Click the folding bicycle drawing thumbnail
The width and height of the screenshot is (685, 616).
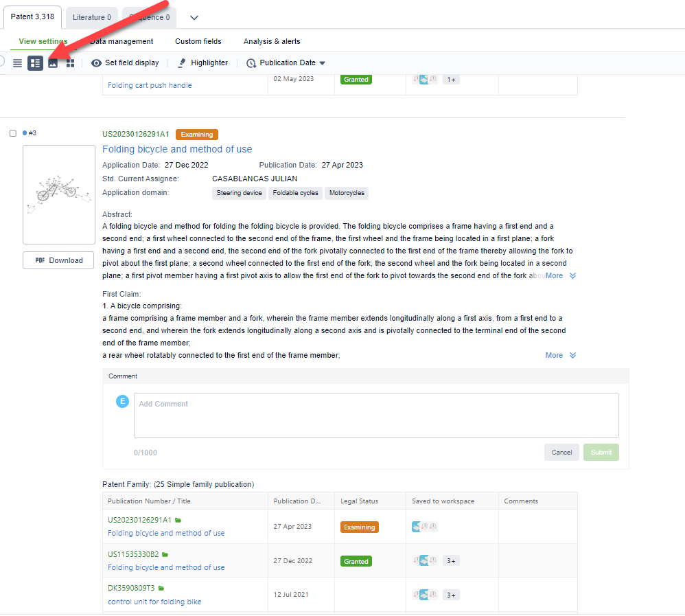tap(59, 194)
